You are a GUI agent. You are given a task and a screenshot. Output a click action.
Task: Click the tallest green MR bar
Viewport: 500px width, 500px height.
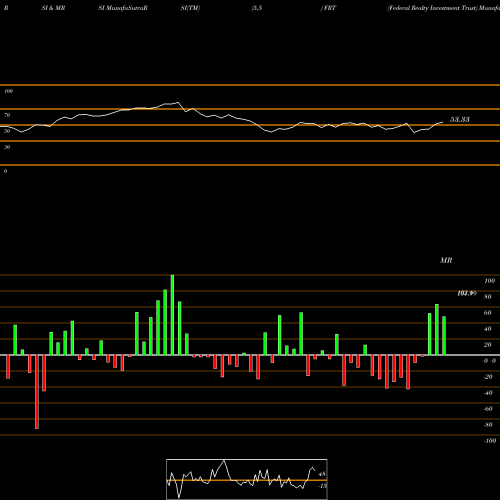pyautogui.click(x=172, y=315)
